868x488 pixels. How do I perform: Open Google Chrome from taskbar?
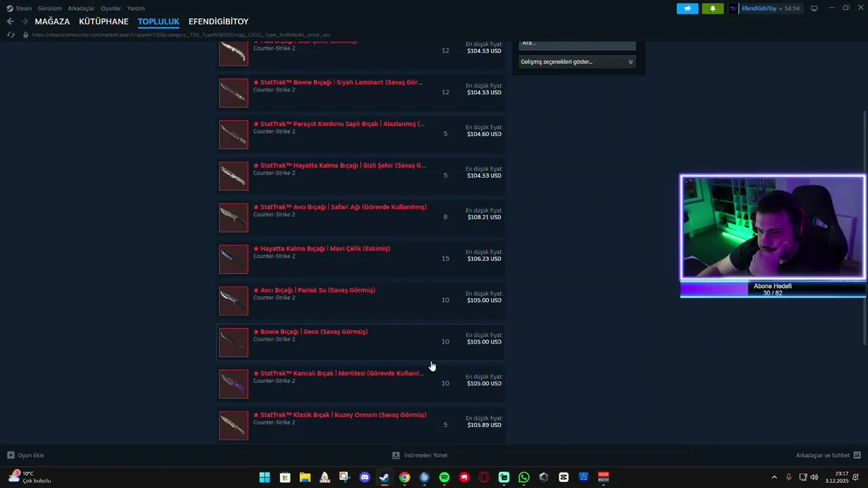coord(404,477)
